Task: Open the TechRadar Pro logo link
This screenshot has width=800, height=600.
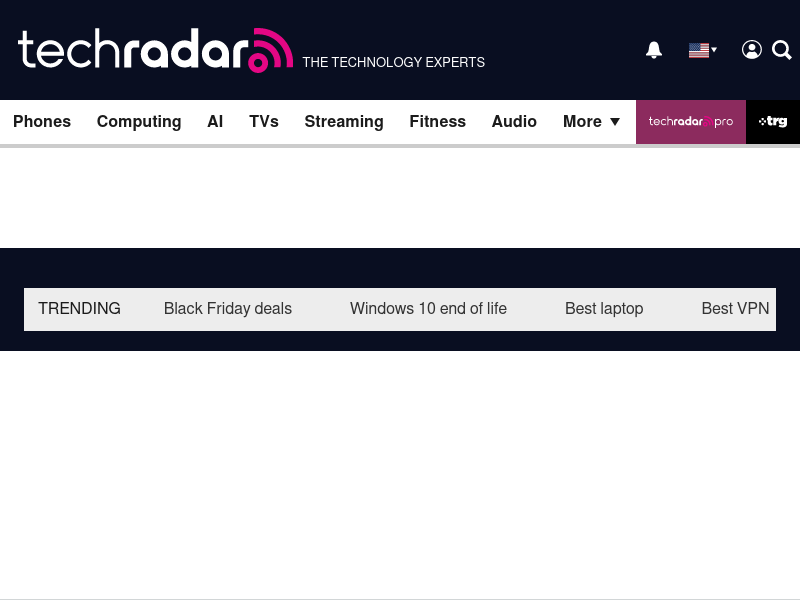Action: (690, 122)
